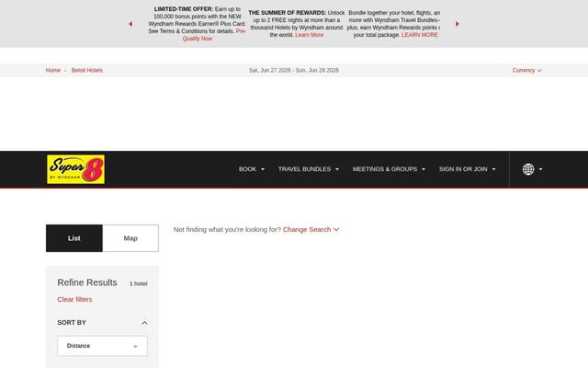Screen dimensions: 588x368
Task: Open the MEETINGS & GROUPS menu
Action: [x=389, y=169]
